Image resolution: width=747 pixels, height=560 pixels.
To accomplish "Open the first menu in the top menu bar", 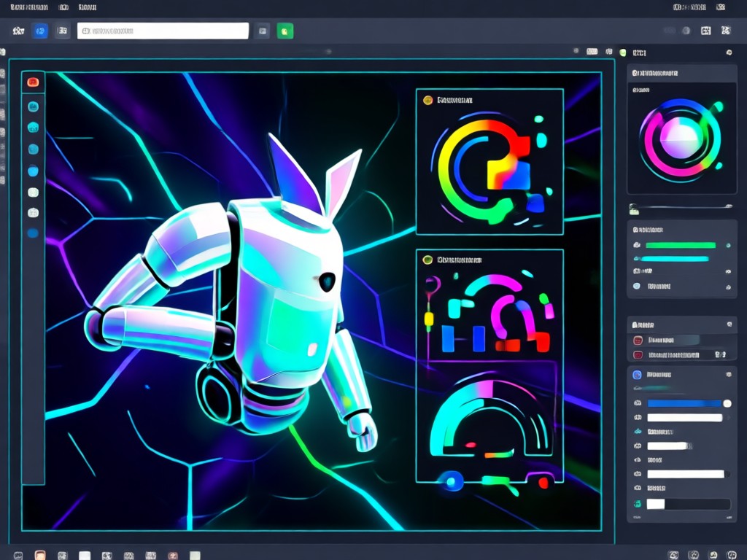I will [29, 7].
